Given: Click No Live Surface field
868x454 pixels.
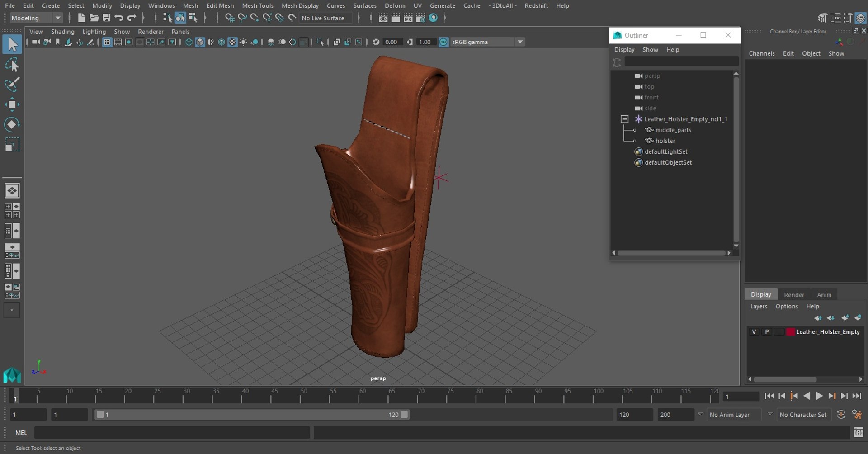Looking at the screenshot, I should tap(326, 18).
